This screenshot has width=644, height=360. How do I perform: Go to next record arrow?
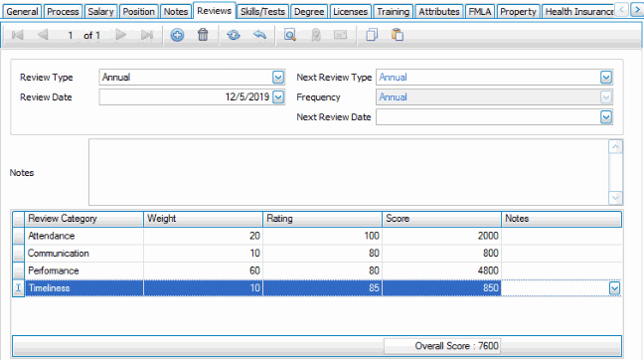pos(121,36)
